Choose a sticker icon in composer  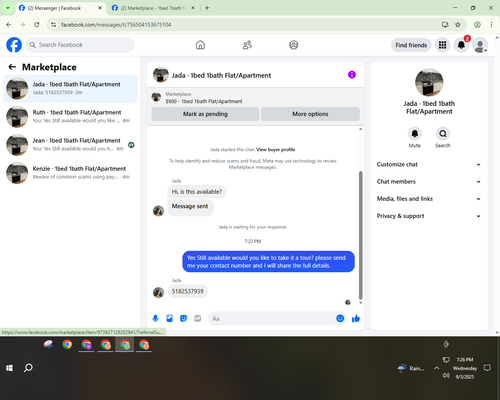coord(183,318)
